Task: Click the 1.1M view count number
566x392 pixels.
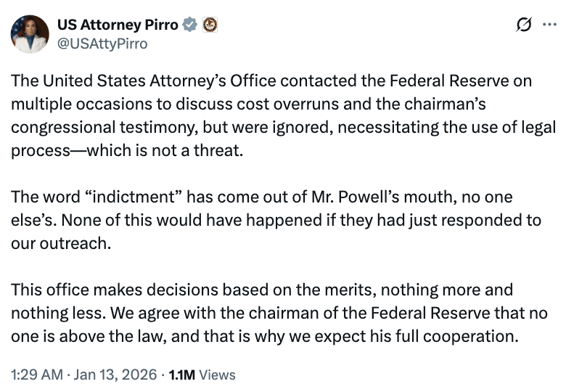Action: [x=181, y=375]
